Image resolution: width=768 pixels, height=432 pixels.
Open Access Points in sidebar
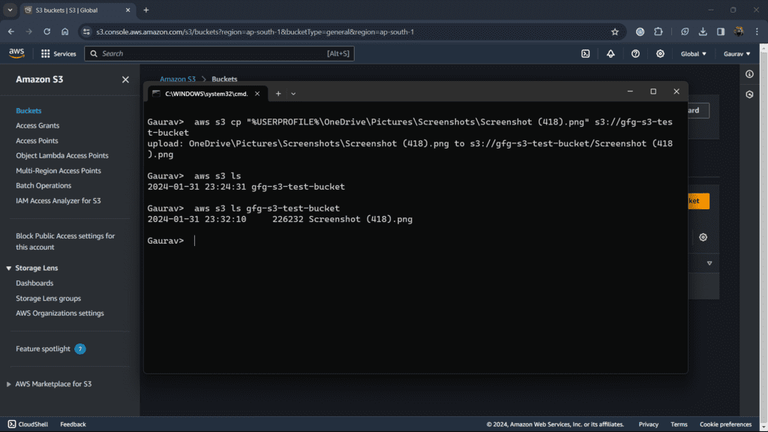coord(37,141)
